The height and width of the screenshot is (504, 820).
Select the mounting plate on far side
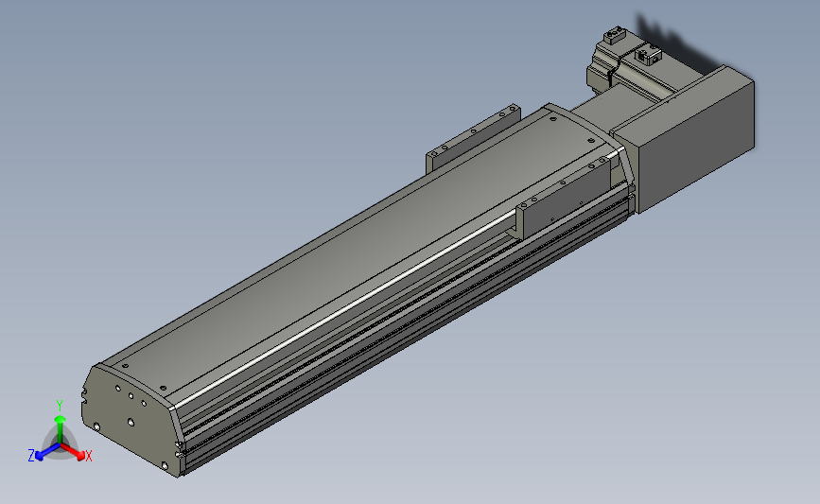[472, 137]
